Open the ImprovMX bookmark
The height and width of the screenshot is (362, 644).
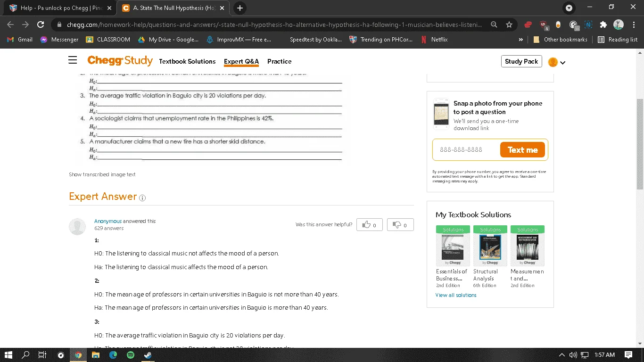point(239,40)
